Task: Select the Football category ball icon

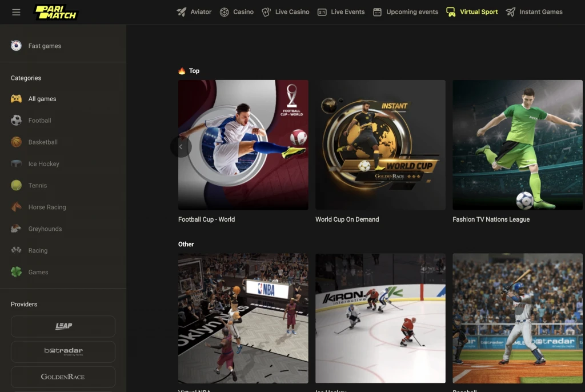Action: point(17,121)
